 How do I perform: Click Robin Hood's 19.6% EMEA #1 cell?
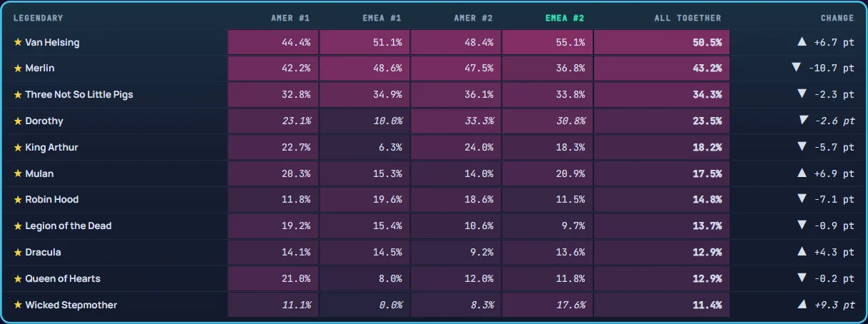click(x=364, y=200)
